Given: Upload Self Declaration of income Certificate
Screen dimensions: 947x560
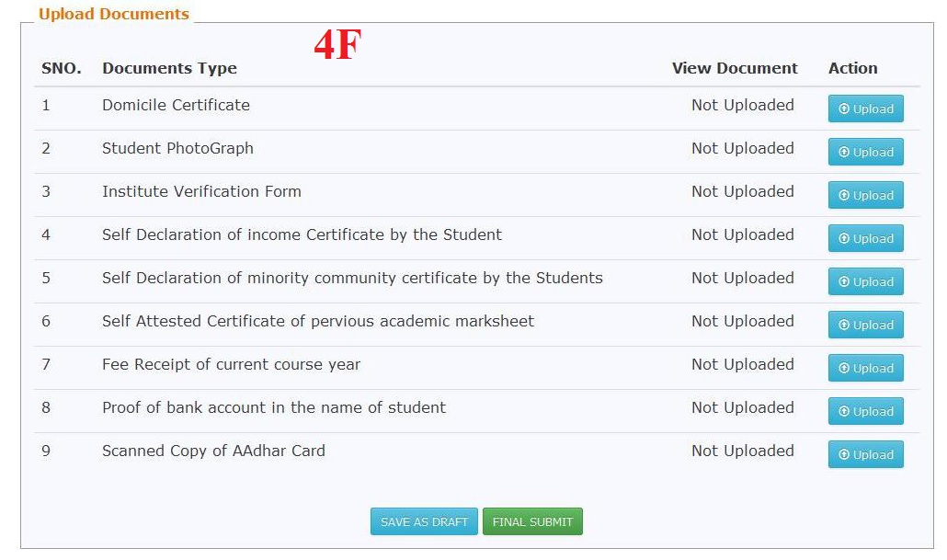Looking at the screenshot, I should [x=865, y=238].
